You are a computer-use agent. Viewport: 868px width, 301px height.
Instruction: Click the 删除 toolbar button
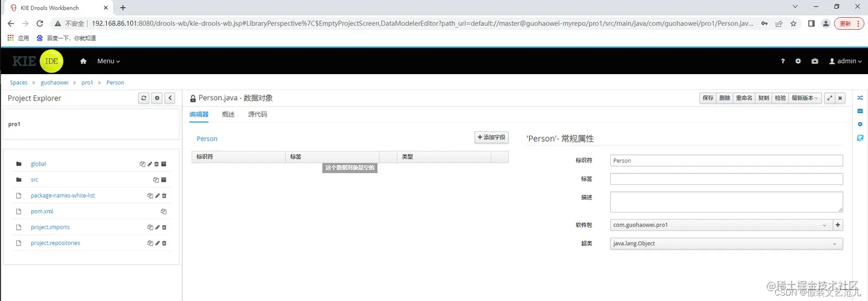click(725, 98)
